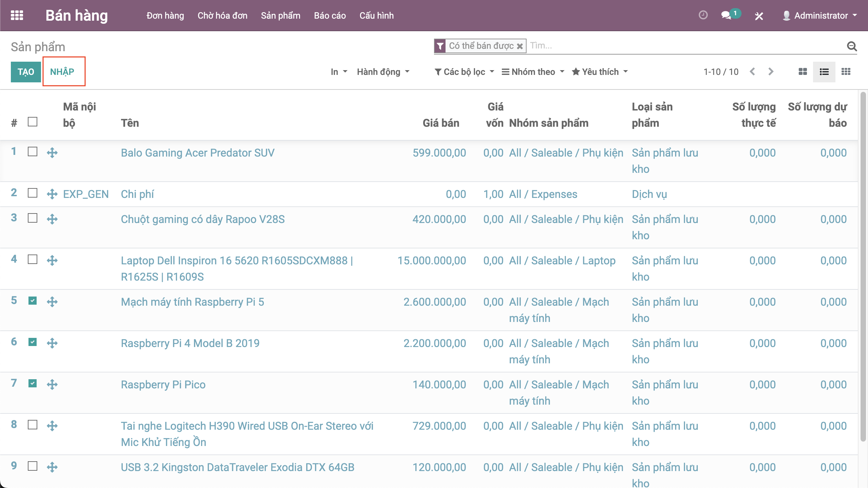
Task: Remove the 'Có thể bán được' filter
Action: (520, 46)
